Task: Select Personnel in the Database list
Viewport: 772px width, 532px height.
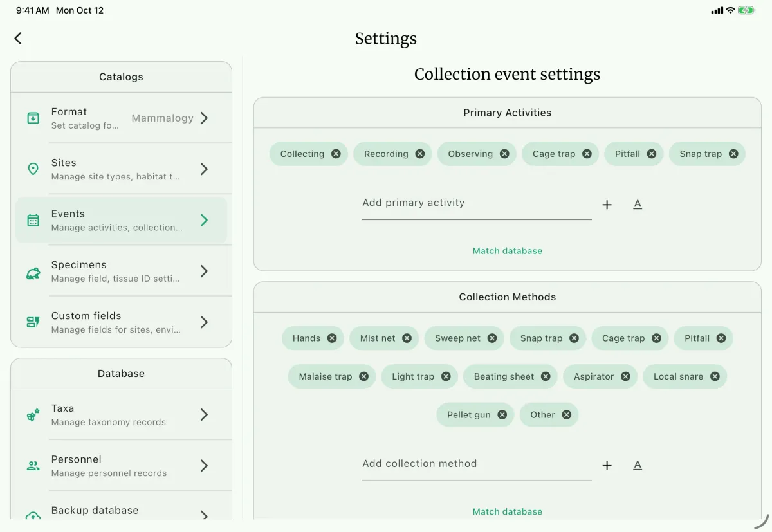Action: coord(121,466)
